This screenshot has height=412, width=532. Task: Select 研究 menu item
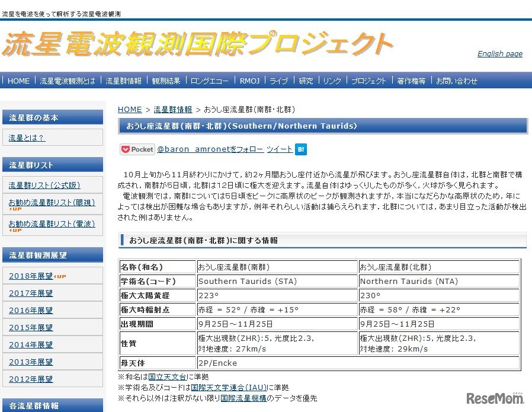tap(306, 81)
